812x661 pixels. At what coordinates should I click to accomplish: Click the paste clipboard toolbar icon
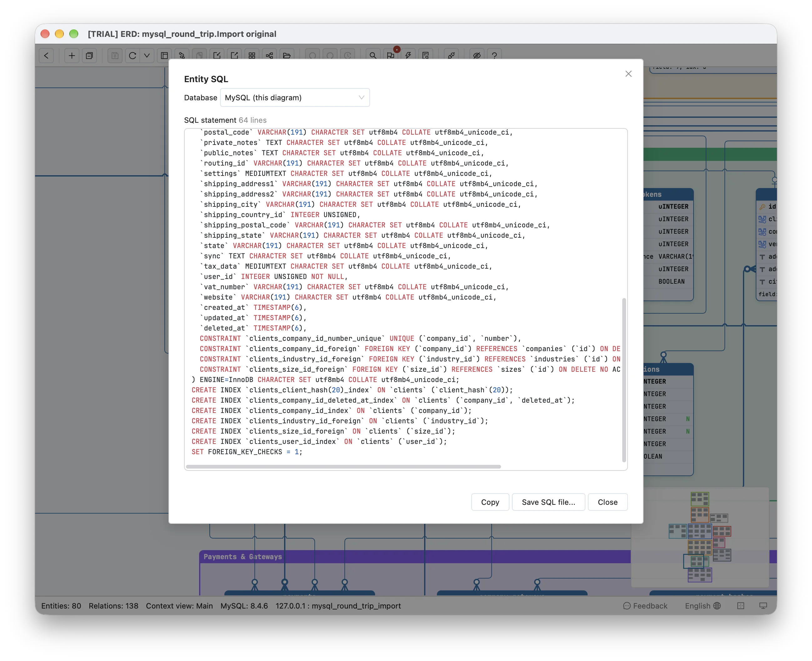tap(199, 56)
